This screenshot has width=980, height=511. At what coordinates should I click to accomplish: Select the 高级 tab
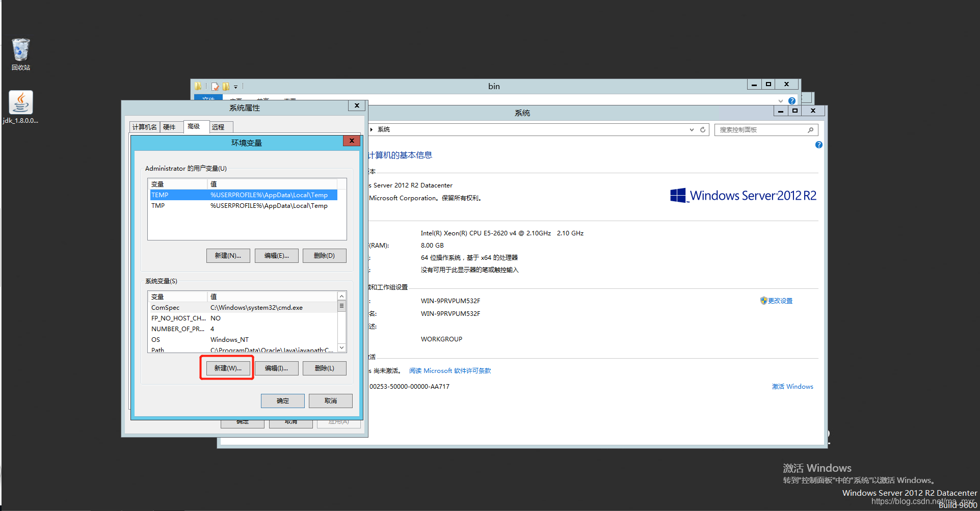click(196, 126)
